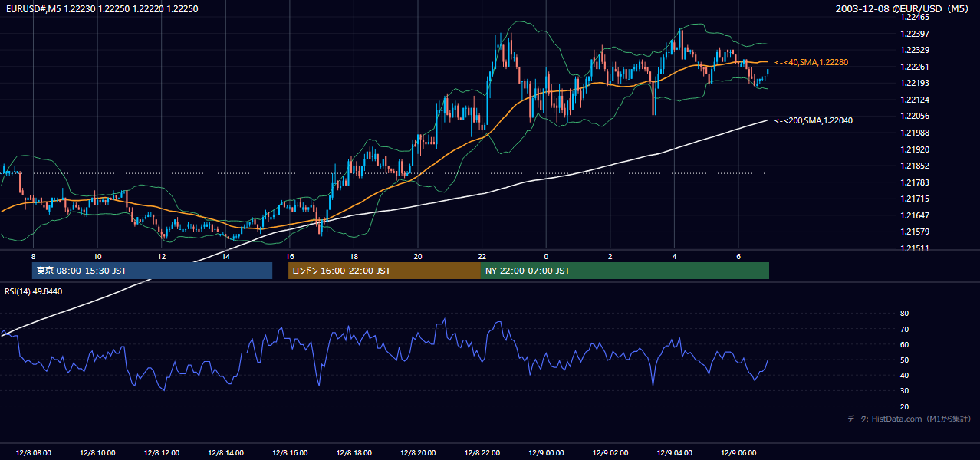This screenshot has height=460, width=980.
Task: Click price axis value 1.22193
Action: tap(914, 83)
